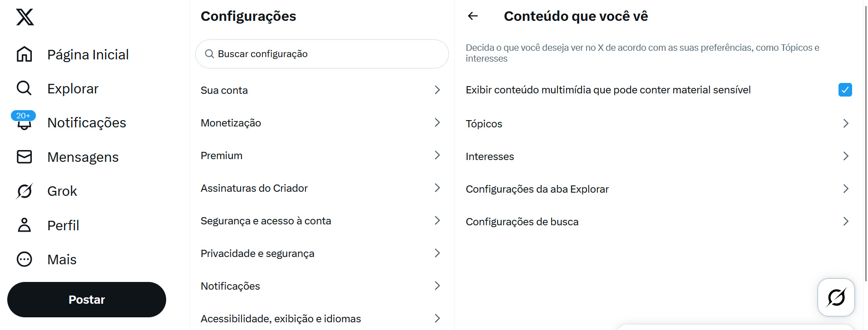
Task: Click the Perfil person icon
Action: [x=24, y=225]
